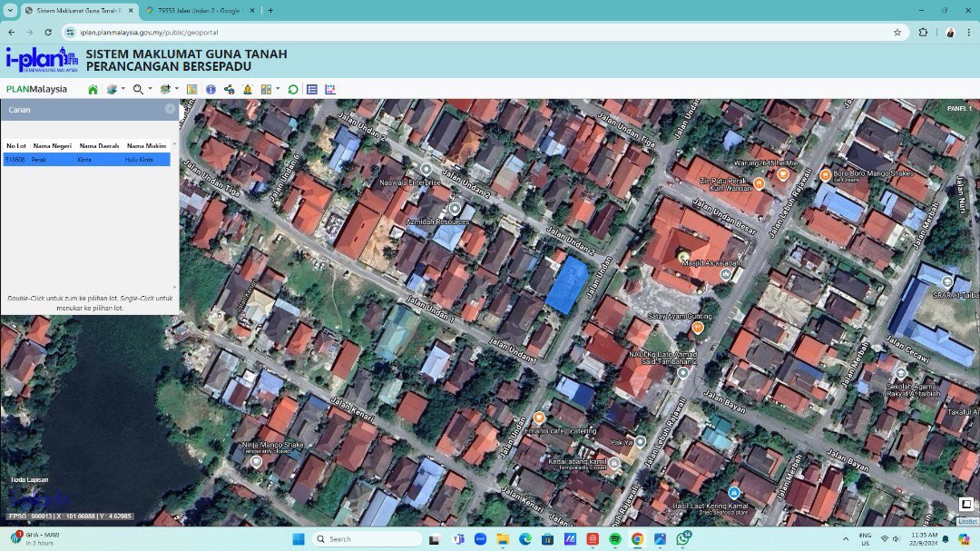Screen dimensions: 980x551
Task: Open the yellow map icon tool
Action: [191, 89]
